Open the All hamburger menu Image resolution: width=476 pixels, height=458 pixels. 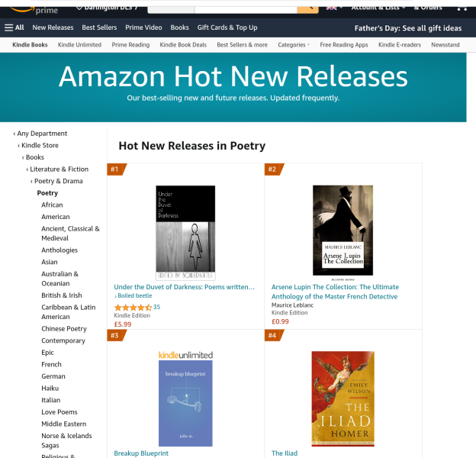(x=14, y=27)
